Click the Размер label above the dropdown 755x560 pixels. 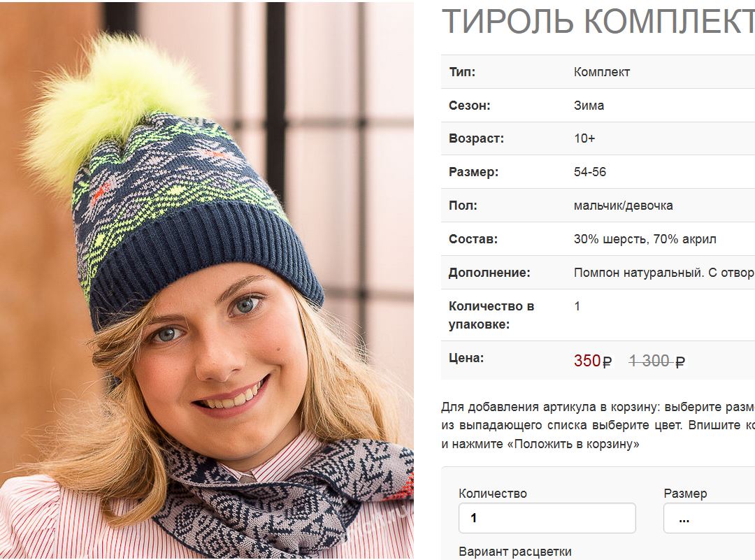click(685, 493)
